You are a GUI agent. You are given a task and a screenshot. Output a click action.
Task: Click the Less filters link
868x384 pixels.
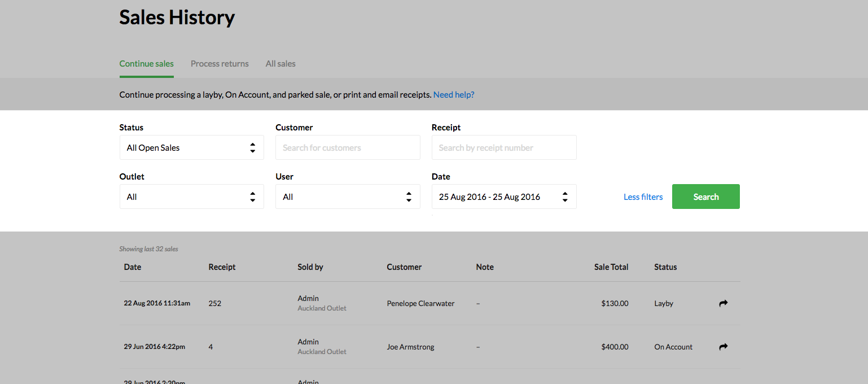pyautogui.click(x=643, y=197)
